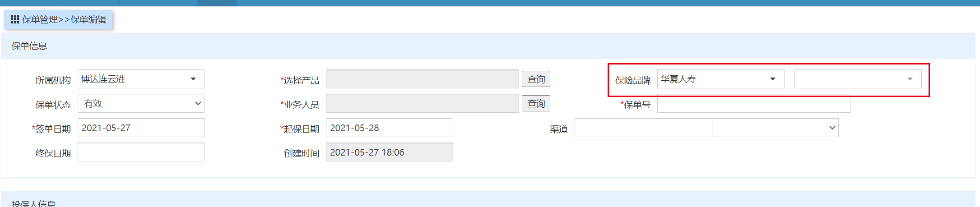
Task: Click into the empty 终保日期 field
Action: (141, 152)
